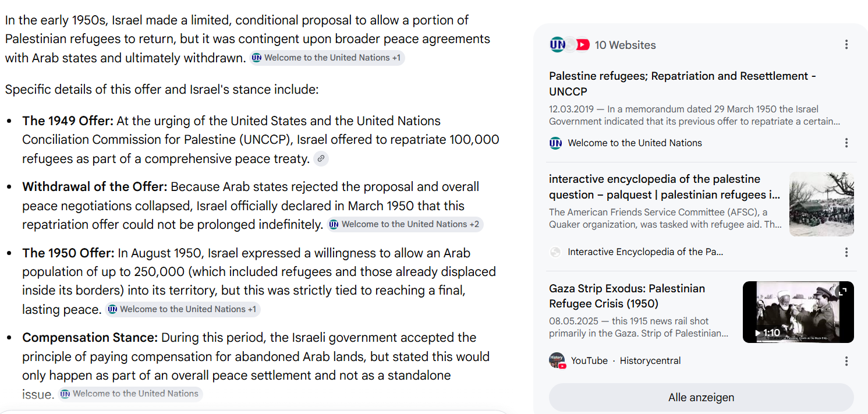Click the UN and YouTube source icons cluster
Screen dimensions: 868x414
pyautogui.click(x=570, y=45)
